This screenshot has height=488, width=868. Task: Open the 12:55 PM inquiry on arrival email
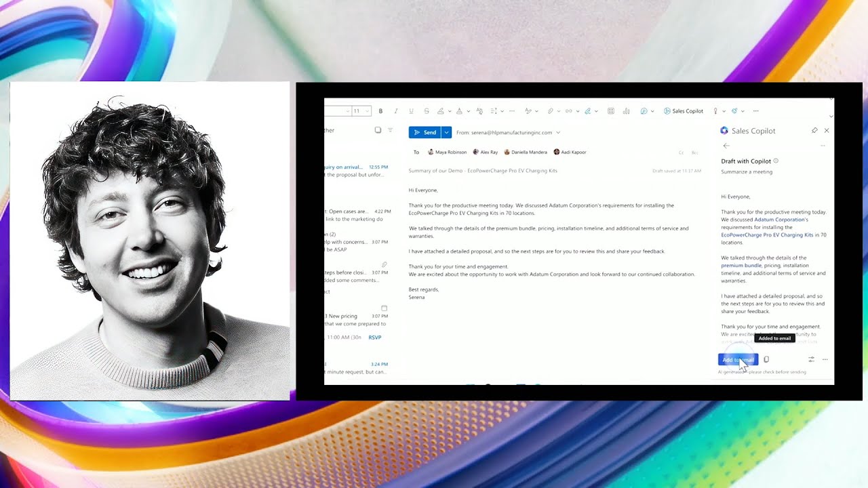coord(357,171)
